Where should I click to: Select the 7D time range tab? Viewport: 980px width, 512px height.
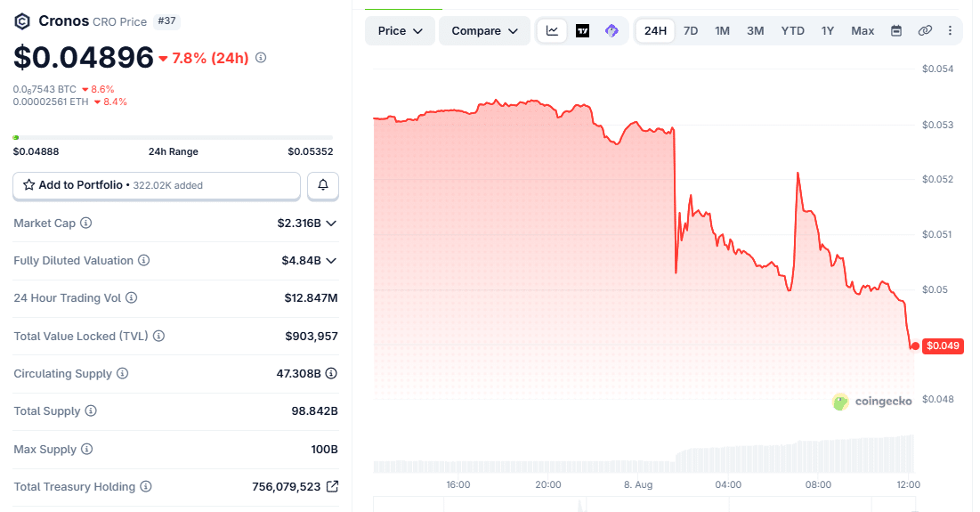click(691, 30)
